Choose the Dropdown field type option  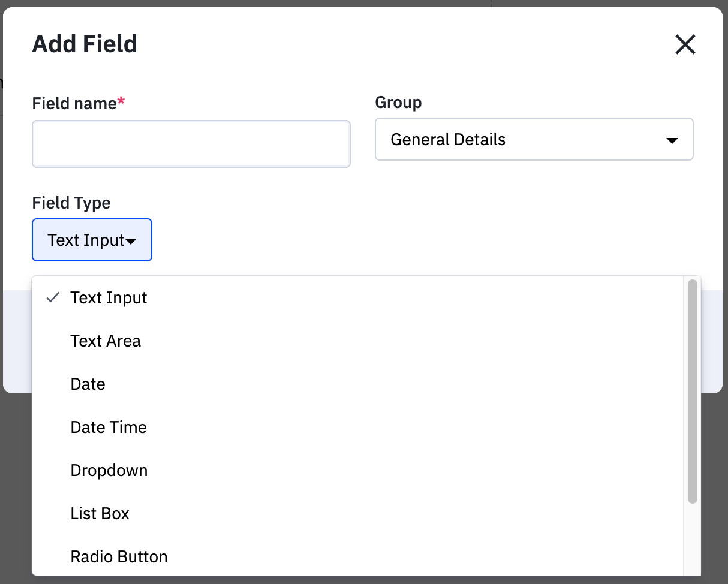point(109,471)
